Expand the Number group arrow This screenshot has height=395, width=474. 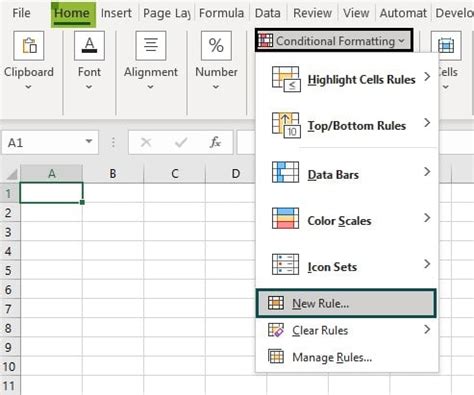pos(216,87)
